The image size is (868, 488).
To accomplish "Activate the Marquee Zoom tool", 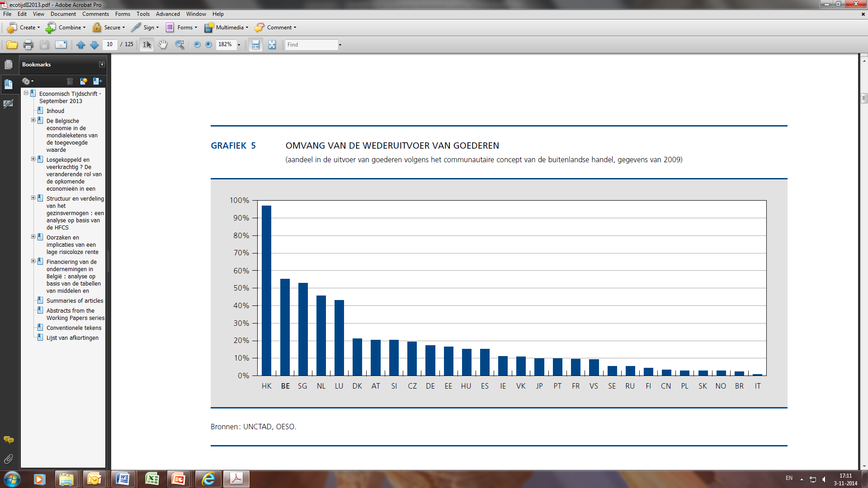I will click(x=179, y=45).
